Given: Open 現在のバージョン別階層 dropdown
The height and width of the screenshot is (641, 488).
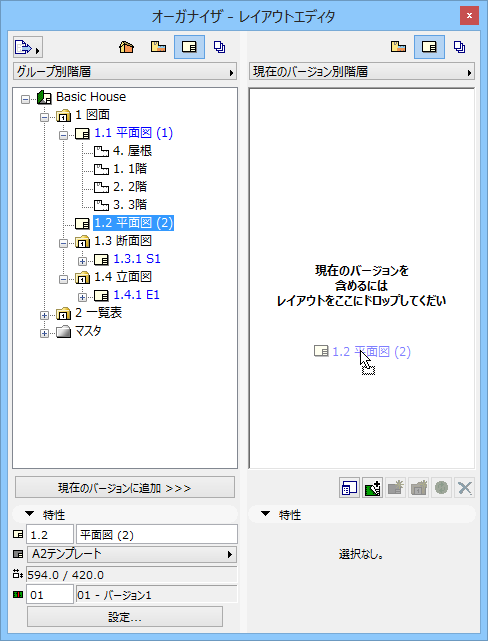Looking at the screenshot, I should tap(362, 72).
